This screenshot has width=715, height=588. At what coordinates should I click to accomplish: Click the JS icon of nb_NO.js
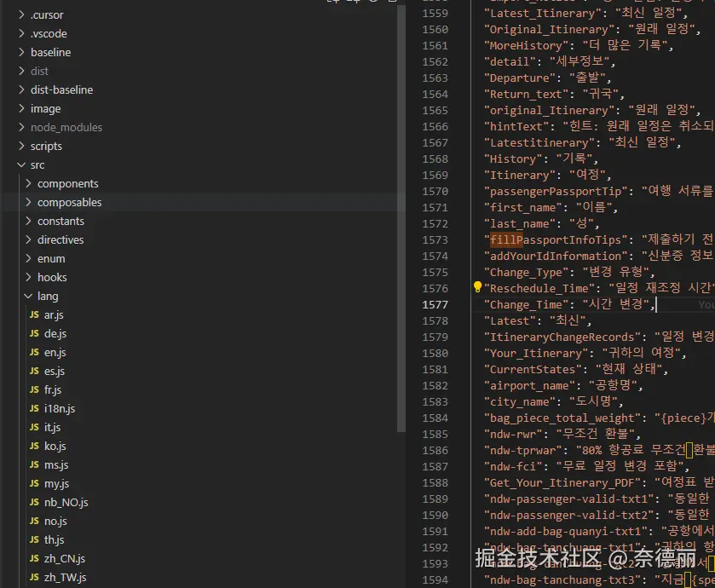click(x=34, y=502)
